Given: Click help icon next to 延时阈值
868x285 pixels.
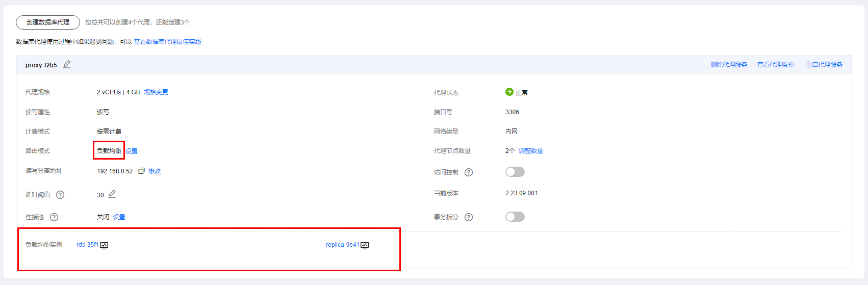Looking at the screenshot, I should [x=60, y=195].
